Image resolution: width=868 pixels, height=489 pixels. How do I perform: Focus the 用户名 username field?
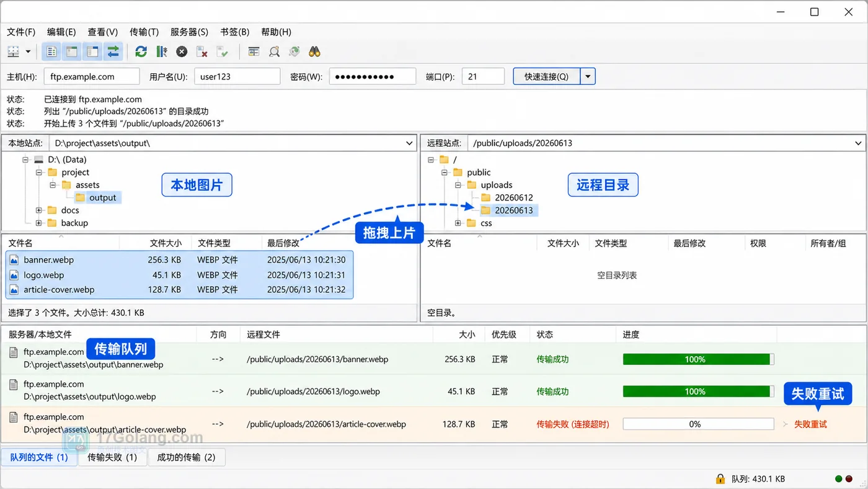tap(237, 76)
